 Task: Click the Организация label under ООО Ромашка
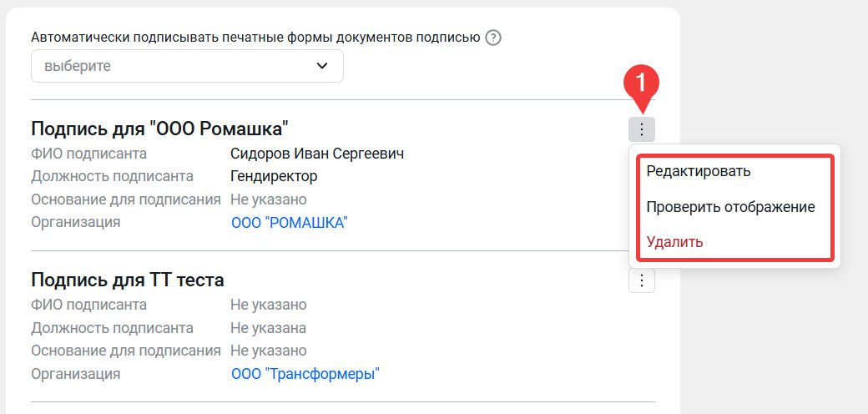(75, 222)
